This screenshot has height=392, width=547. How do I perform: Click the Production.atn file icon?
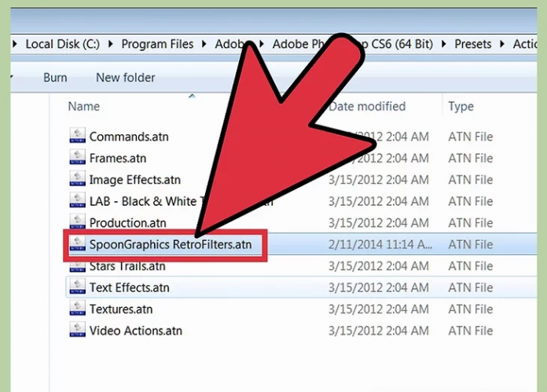pos(77,223)
